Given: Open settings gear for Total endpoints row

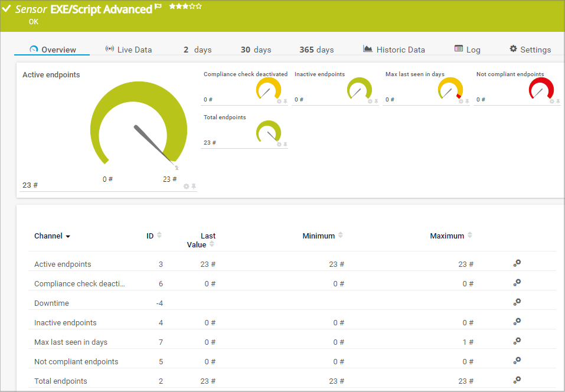Looking at the screenshot, I should pyautogui.click(x=517, y=380).
